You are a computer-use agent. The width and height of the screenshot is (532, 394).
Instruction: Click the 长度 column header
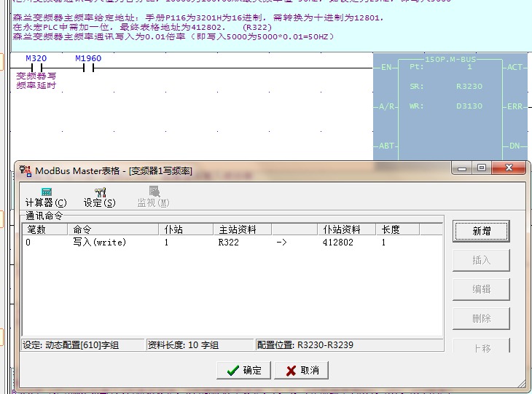[398, 229]
